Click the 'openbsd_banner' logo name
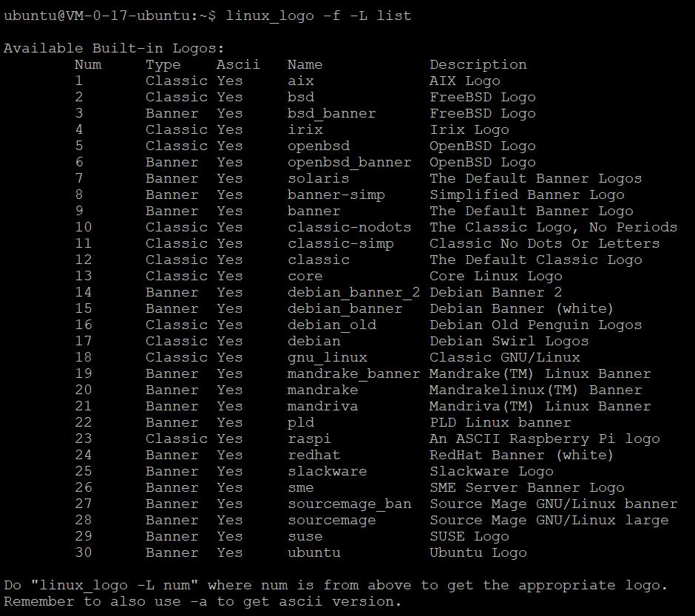Image resolution: width=695 pixels, height=616 pixels. pyautogui.click(x=349, y=162)
